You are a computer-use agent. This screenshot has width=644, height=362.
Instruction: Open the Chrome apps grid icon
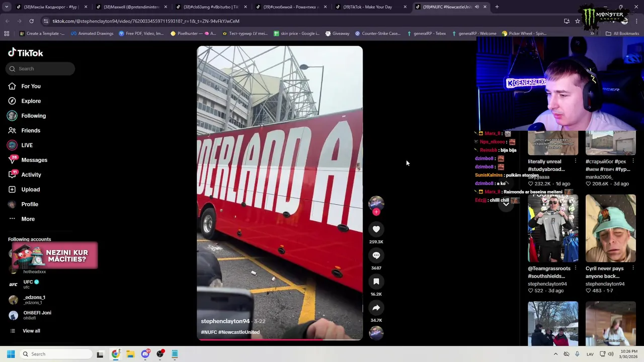click(x=7, y=33)
